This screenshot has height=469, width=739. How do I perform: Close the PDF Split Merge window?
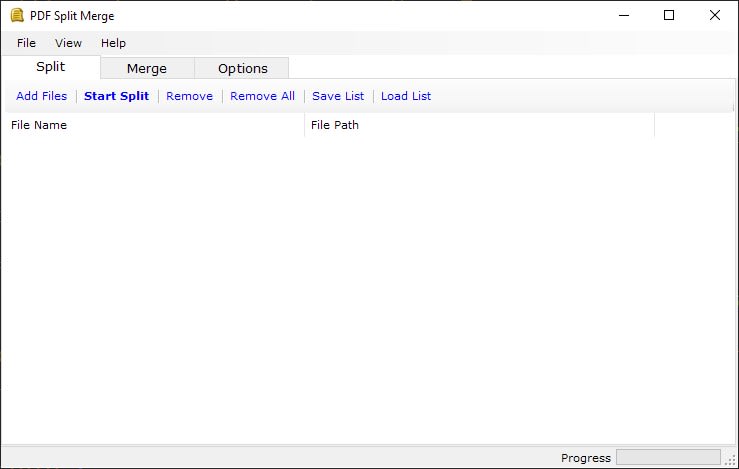tap(714, 15)
